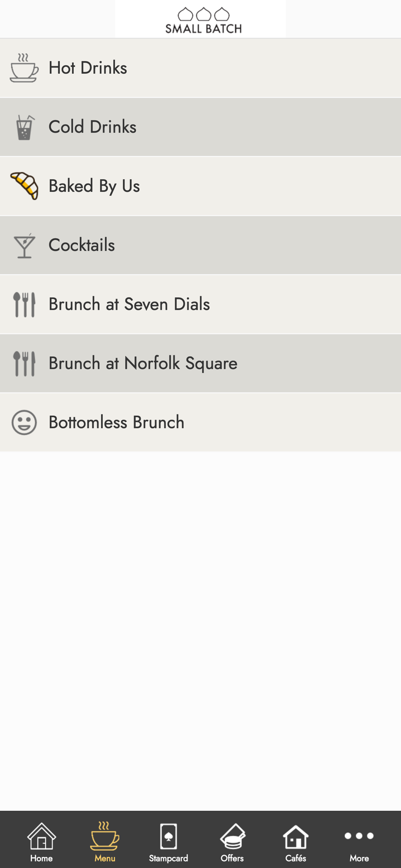Tap the smiley face icon

tap(24, 422)
